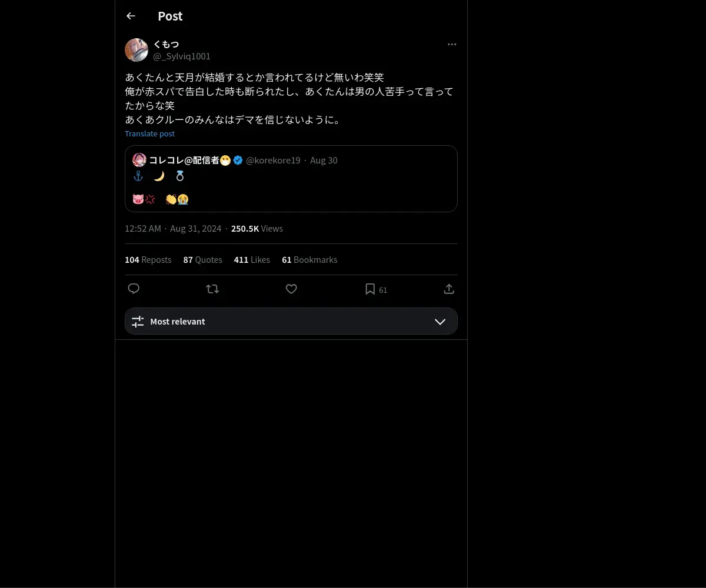Expand the Most relevant chevron
Viewport: 706px width, 588px height.
pos(440,322)
